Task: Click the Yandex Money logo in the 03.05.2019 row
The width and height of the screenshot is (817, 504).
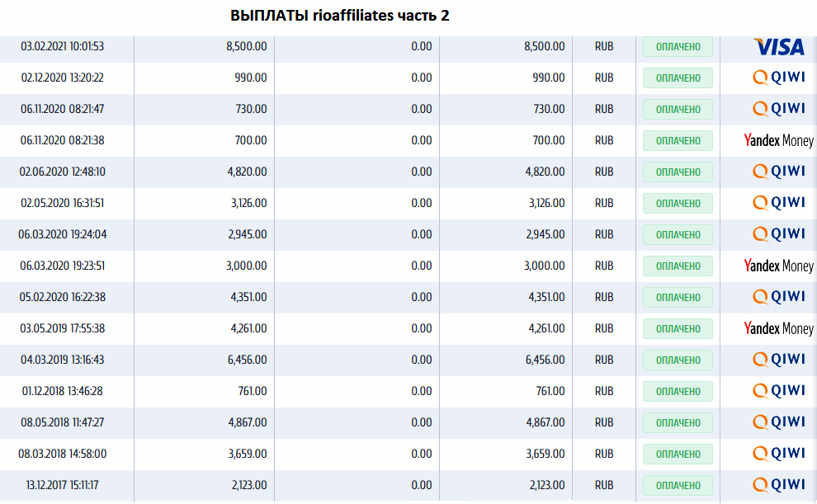Action: click(778, 328)
